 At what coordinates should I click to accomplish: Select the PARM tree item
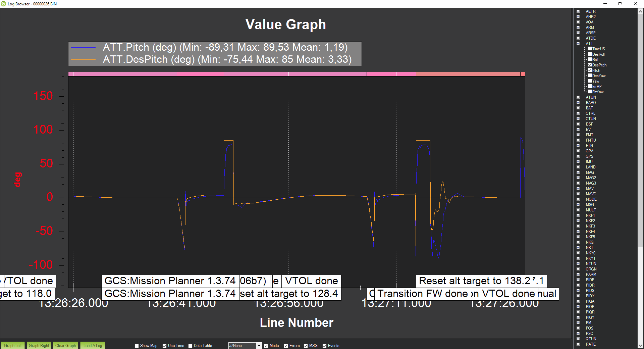pos(591,275)
